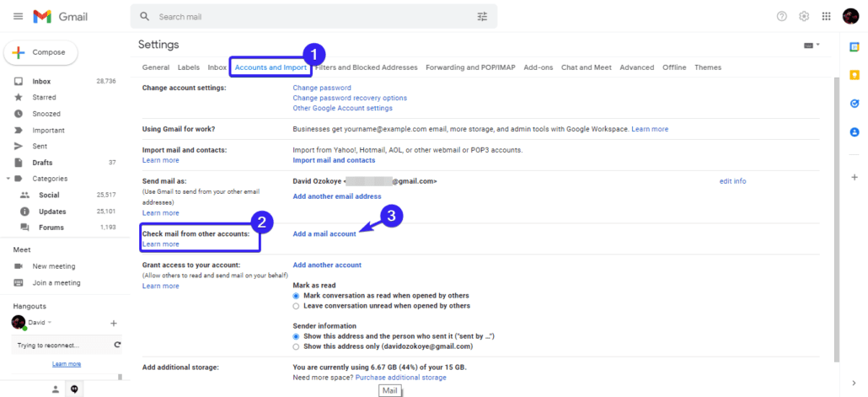Switch to the Add-ons tab
Viewport: 868px width, 397px height.
click(x=538, y=67)
